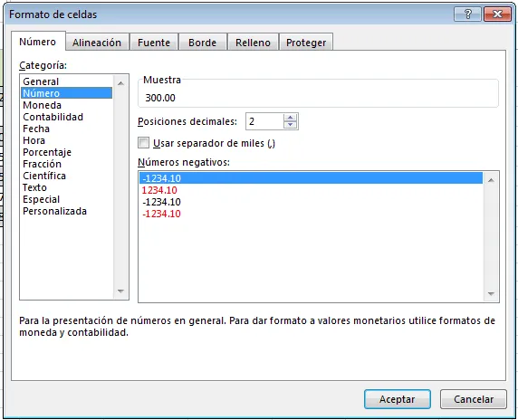The width and height of the screenshot is (518, 420).
Task: Select the Texto category
Action: coord(66,187)
